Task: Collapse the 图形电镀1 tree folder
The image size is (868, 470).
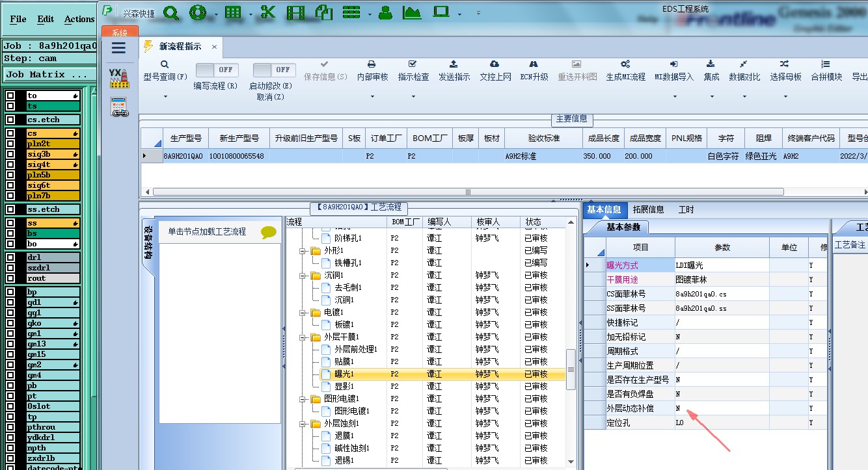Action: pyautogui.click(x=302, y=398)
